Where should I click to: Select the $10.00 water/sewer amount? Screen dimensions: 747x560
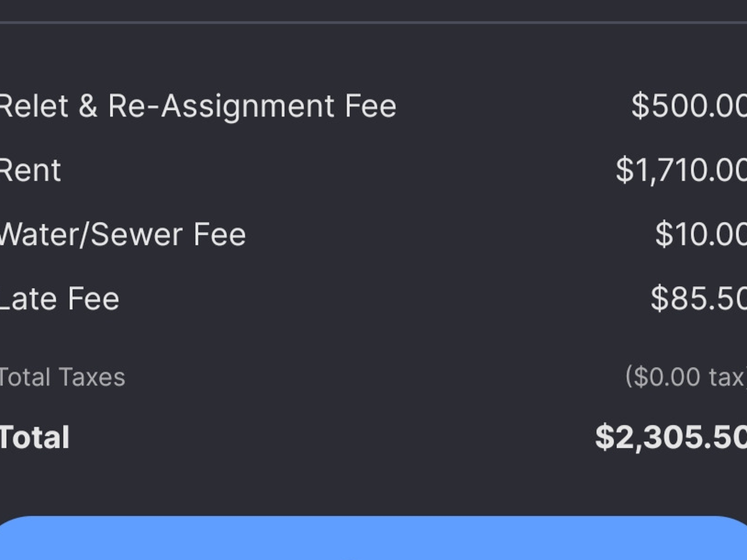point(700,235)
